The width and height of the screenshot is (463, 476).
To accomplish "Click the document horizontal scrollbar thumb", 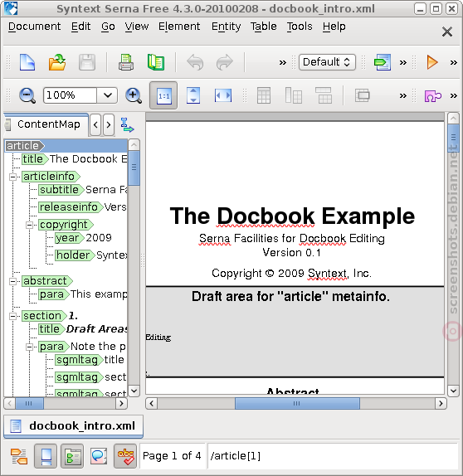I will pyautogui.click(x=297, y=404).
